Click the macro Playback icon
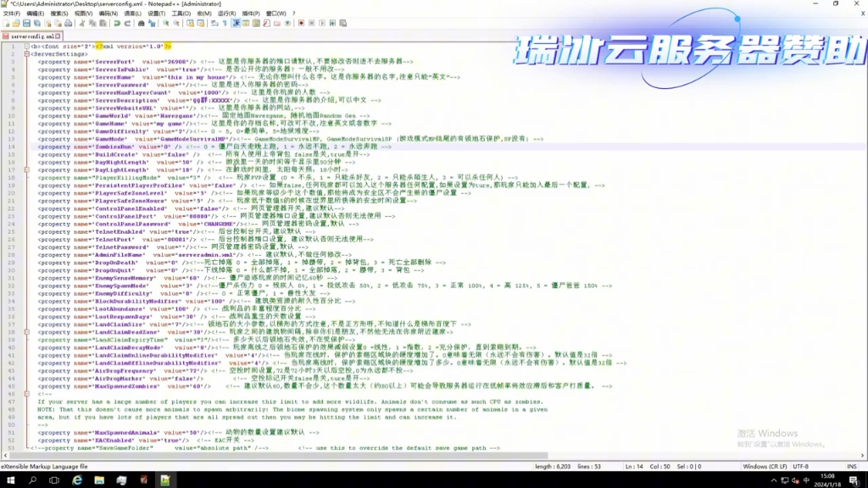Screen dimensions: 868x488 click(x=322, y=23)
